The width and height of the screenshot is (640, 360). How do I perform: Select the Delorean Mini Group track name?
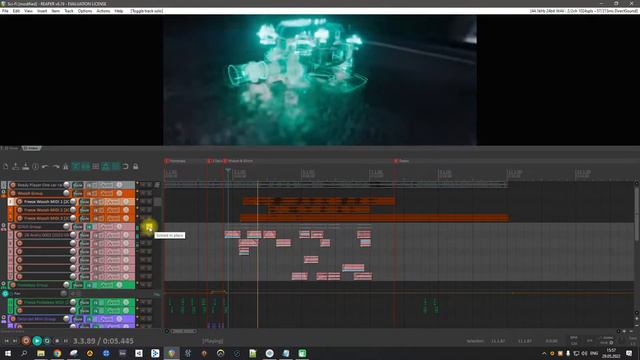[x=37, y=319]
